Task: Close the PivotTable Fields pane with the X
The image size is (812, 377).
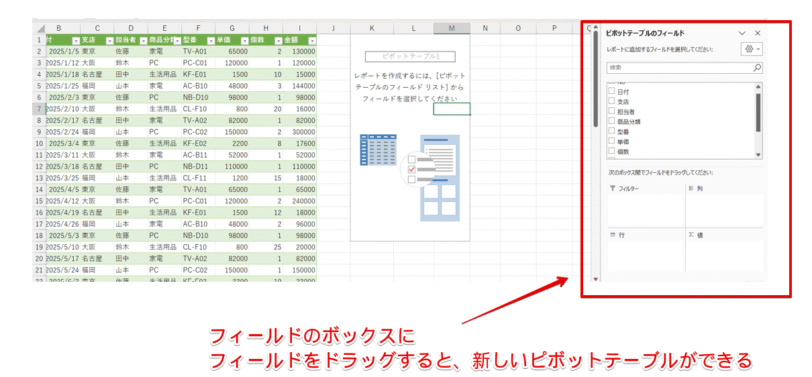Action: [758, 33]
